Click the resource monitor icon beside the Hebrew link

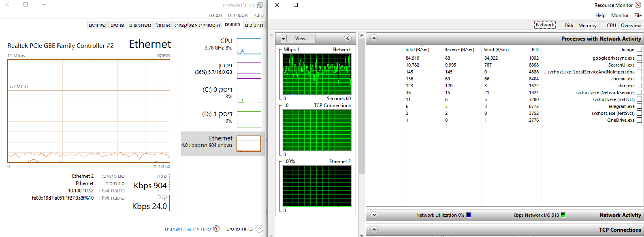(216, 228)
